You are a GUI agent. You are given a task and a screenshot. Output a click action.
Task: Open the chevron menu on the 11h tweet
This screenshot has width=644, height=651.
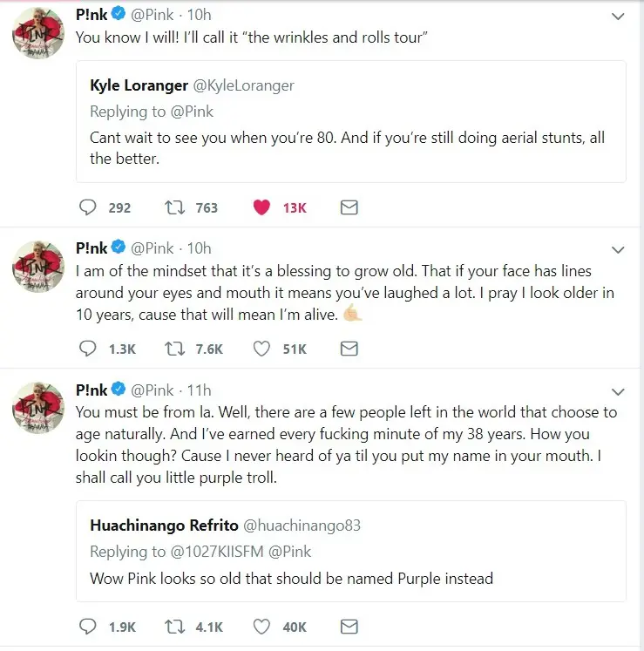click(x=618, y=391)
